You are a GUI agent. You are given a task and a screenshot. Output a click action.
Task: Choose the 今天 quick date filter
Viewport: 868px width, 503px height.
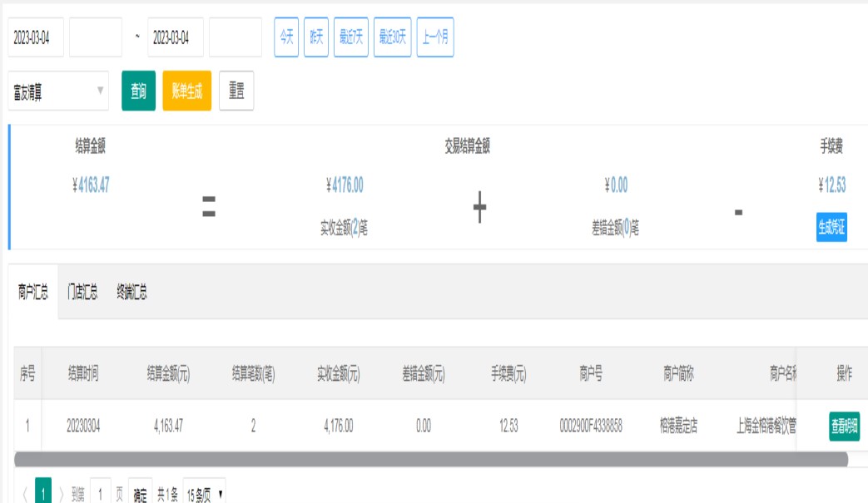(x=286, y=37)
